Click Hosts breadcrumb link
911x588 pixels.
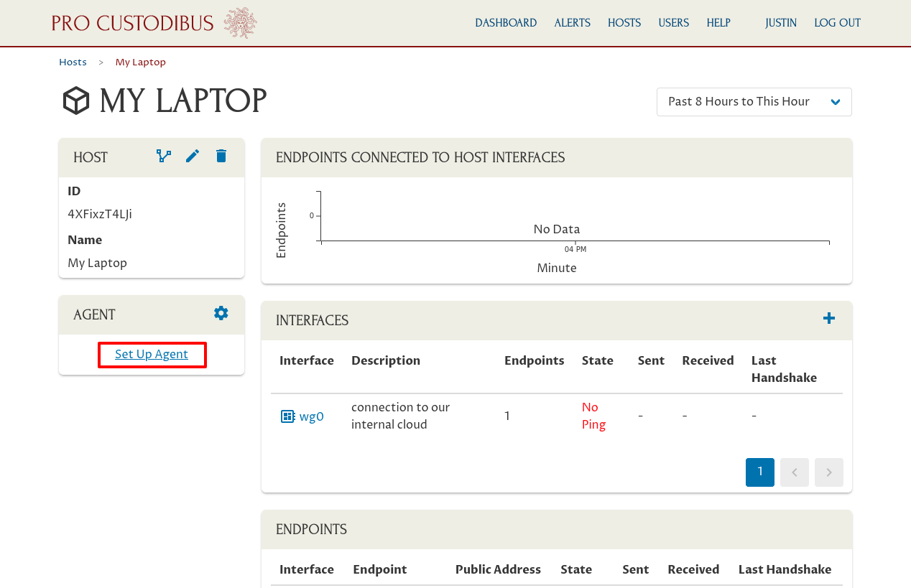pos(73,62)
